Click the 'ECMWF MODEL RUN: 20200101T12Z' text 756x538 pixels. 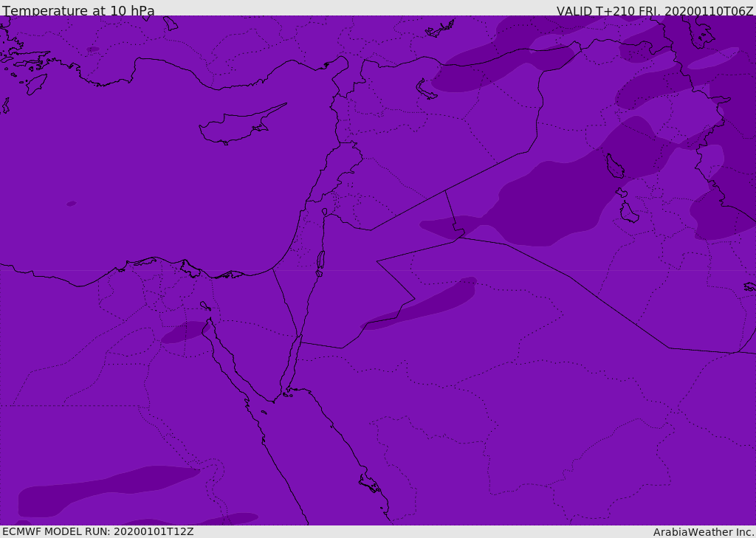tap(98, 532)
